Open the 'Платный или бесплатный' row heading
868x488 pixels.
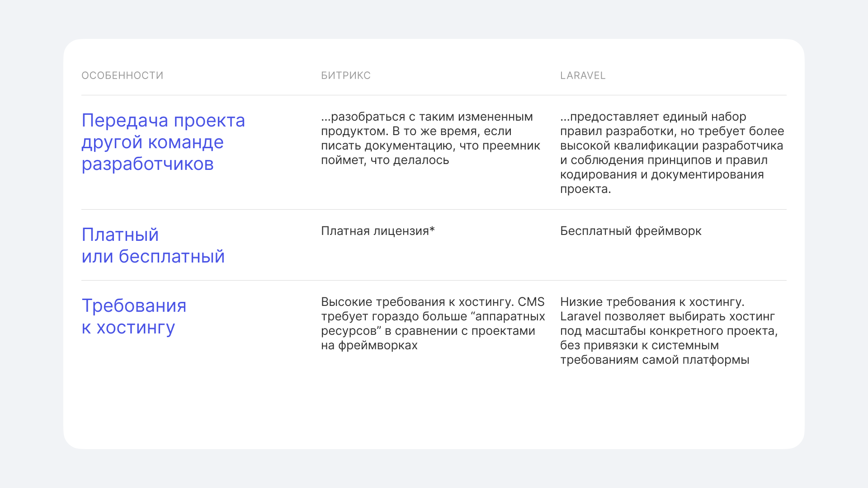[x=153, y=245]
